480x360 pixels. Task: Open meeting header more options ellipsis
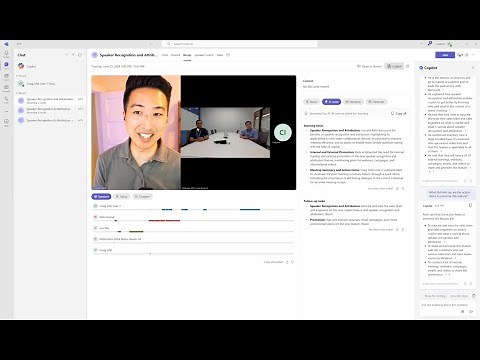pos(473,55)
